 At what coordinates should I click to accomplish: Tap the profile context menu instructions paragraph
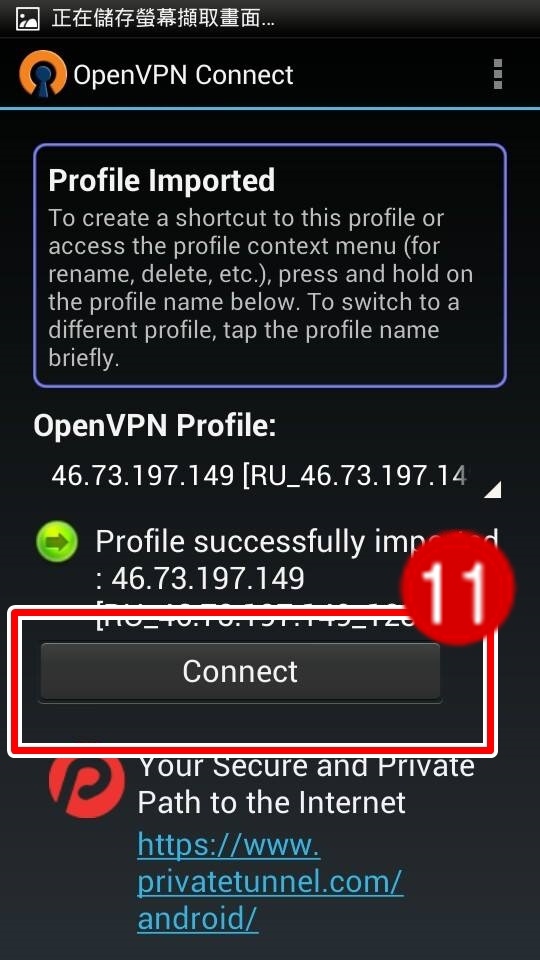pyautogui.click(x=261, y=288)
